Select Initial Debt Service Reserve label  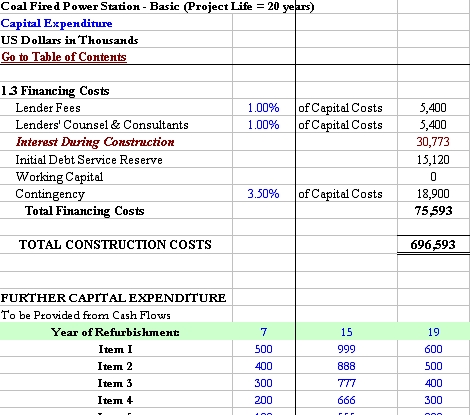89,160
